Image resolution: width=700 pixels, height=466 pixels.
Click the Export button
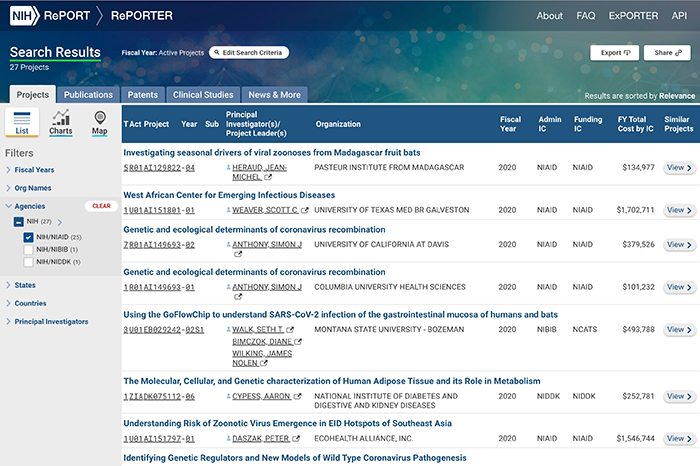point(615,53)
